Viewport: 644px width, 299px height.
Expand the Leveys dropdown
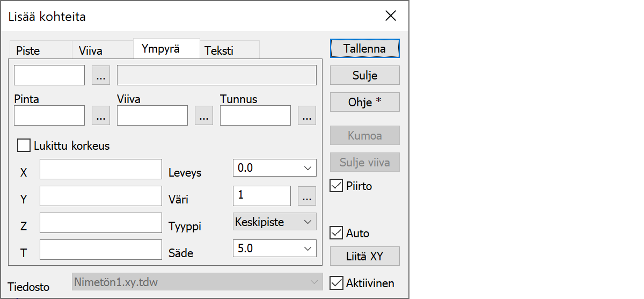[x=308, y=168]
